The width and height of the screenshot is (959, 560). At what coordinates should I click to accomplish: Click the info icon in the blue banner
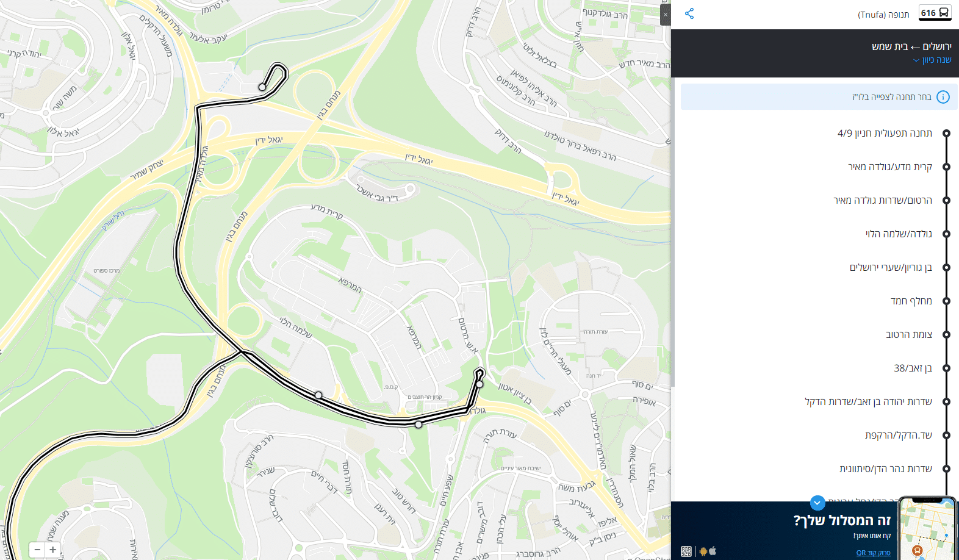943,97
